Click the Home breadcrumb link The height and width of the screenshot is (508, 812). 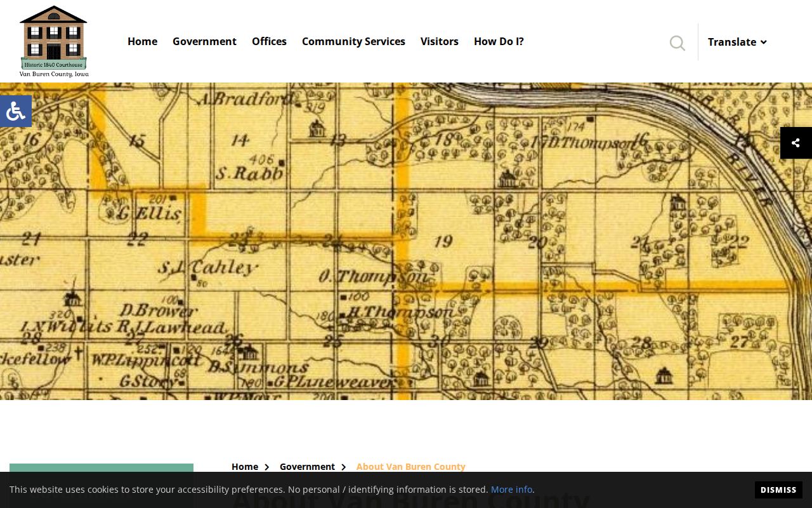pos(245,467)
